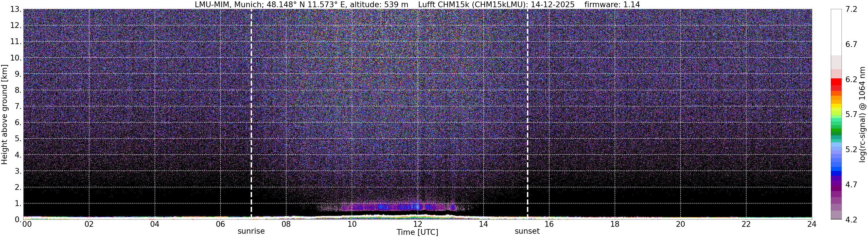Click the '12.' height axis tick label
This screenshot has height=238, width=868.
[x=16, y=26]
